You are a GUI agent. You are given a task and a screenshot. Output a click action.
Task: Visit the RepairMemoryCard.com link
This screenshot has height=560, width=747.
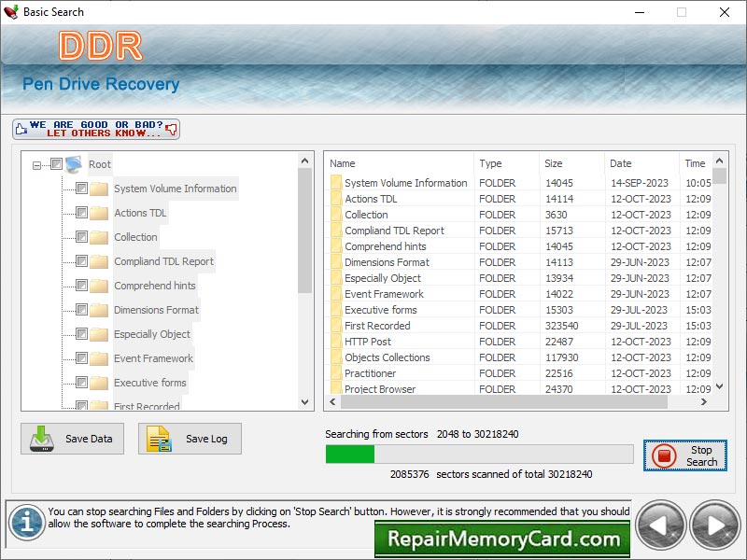tap(502, 539)
